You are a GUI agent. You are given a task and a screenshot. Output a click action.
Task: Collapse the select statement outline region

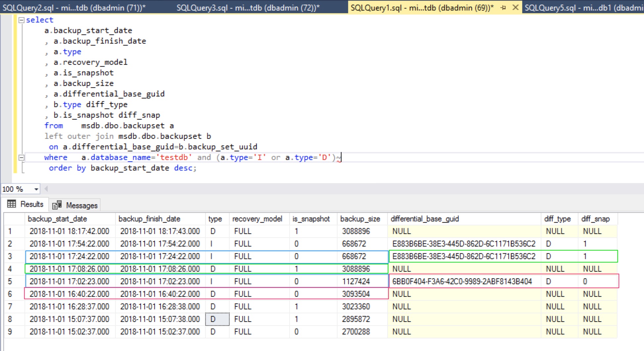(21, 19)
